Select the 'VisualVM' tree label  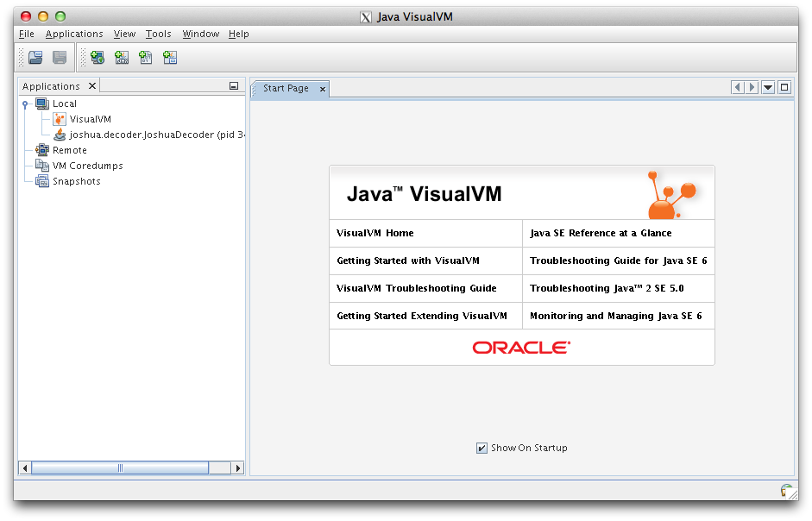point(90,119)
